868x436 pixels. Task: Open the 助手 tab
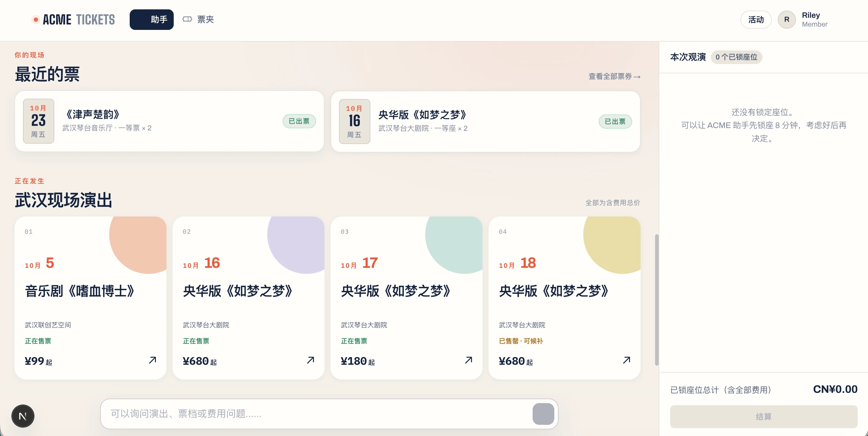[152, 20]
